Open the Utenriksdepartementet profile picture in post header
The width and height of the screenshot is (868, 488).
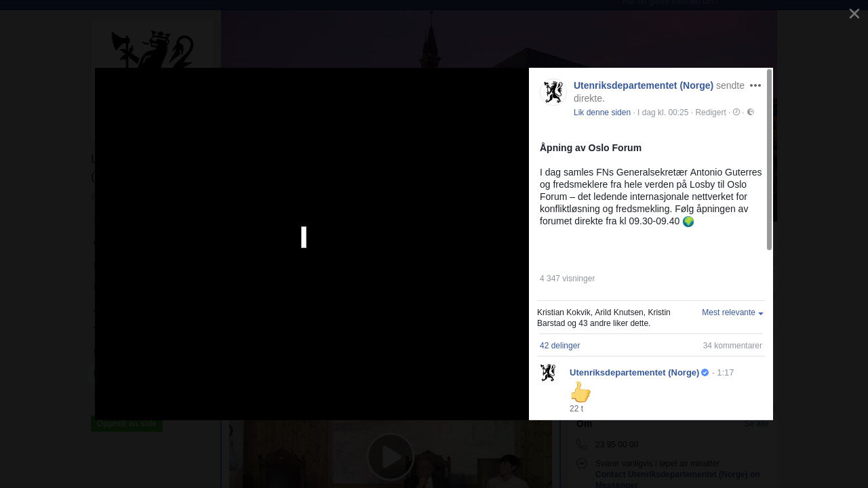pyautogui.click(x=553, y=92)
